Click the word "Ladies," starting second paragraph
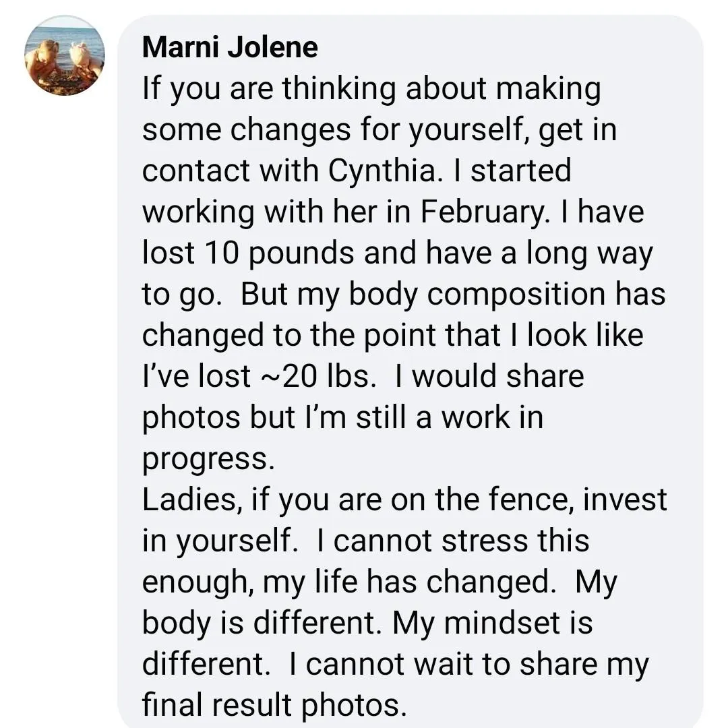The image size is (728, 728). [x=192, y=500]
